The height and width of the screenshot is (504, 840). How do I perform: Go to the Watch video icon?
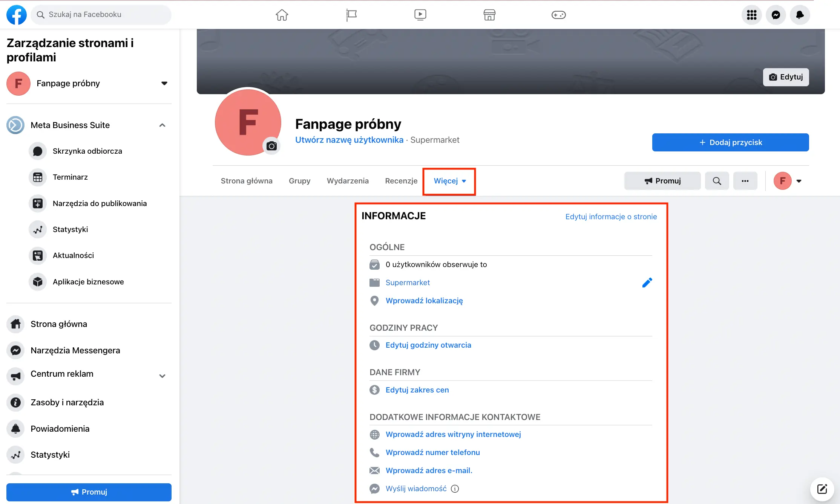(x=420, y=15)
